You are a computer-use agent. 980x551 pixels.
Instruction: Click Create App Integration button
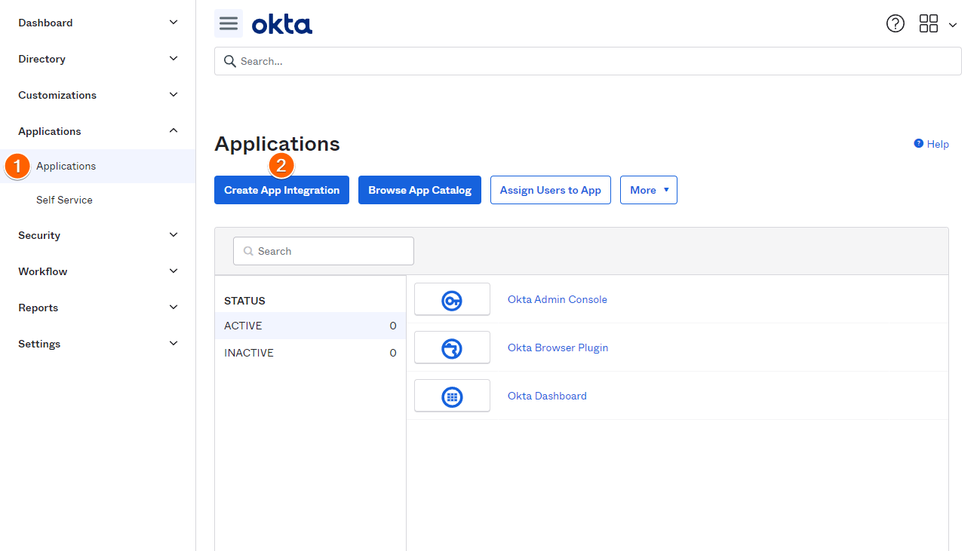(281, 190)
